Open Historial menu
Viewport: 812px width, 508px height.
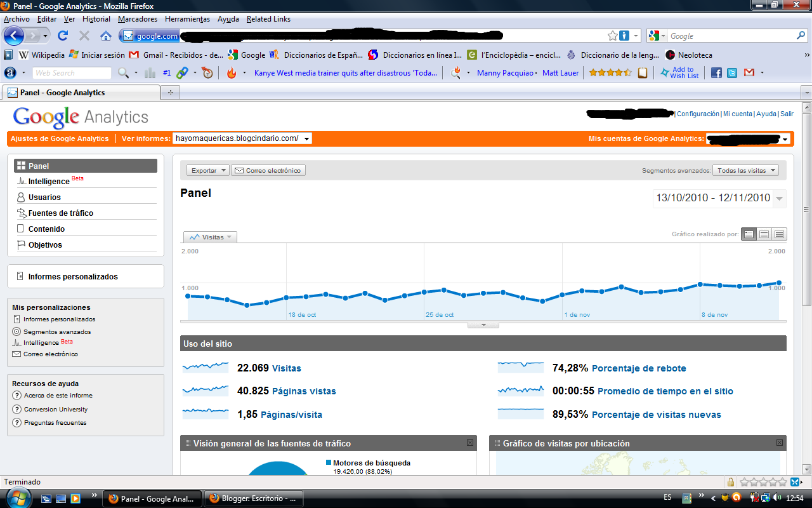click(x=96, y=19)
